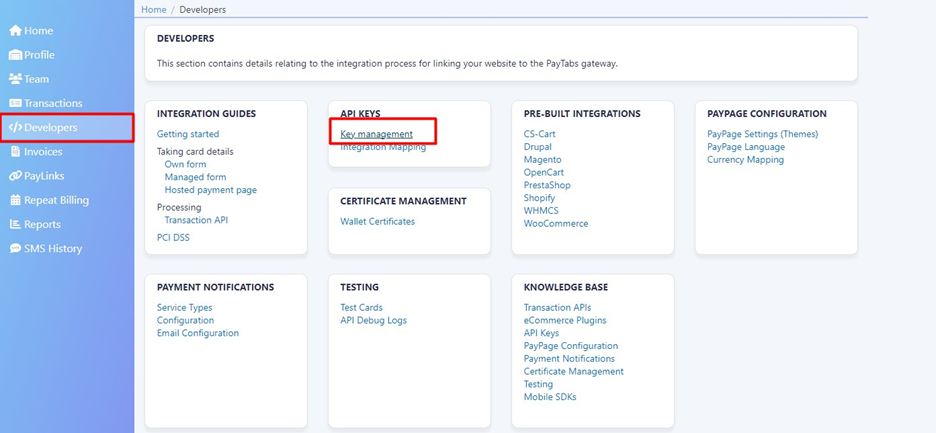The height and width of the screenshot is (433, 936).
Task: Open API Debug Logs
Action: click(373, 321)
